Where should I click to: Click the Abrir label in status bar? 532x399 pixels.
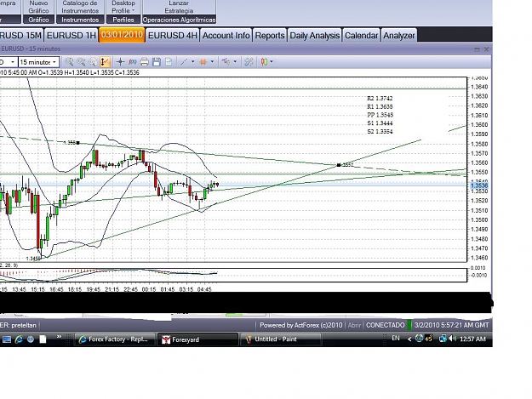[x=354, y=325]
